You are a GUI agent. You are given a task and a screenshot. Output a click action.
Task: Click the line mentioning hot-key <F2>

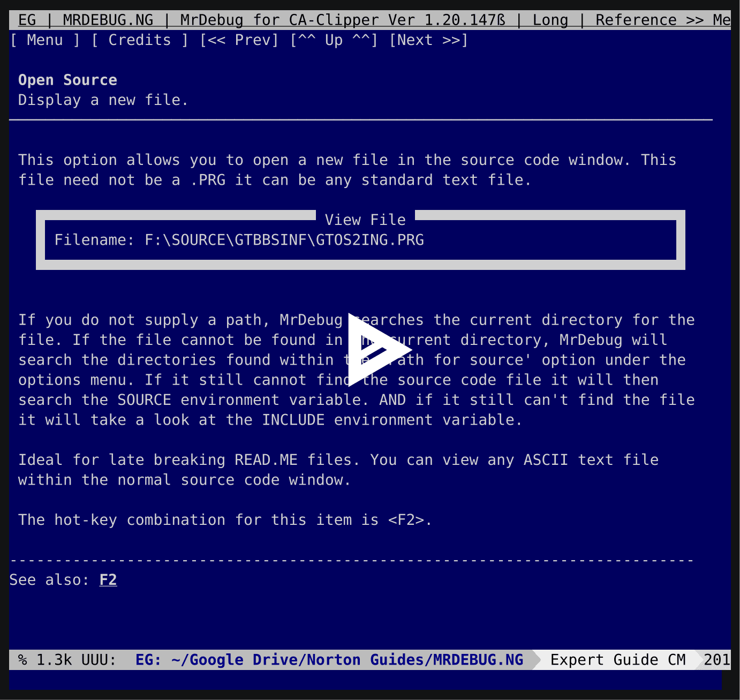[x=225, y=520]
